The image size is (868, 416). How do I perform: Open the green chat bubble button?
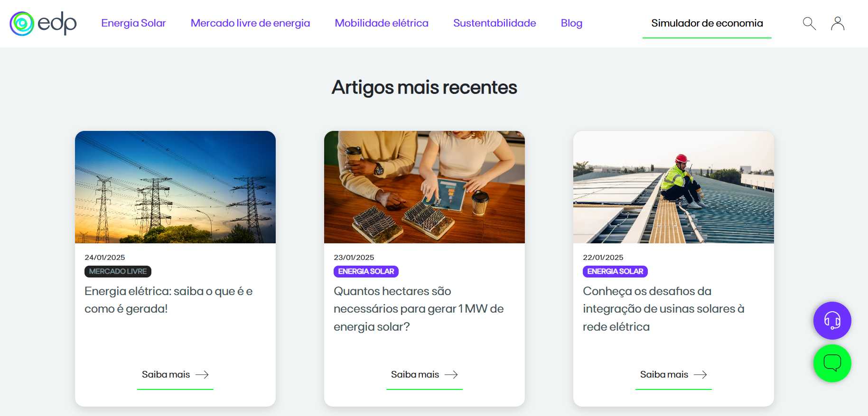tap(832, 363)
